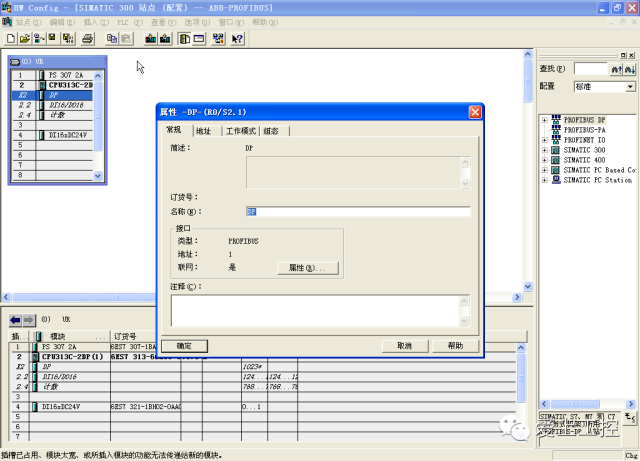Click station view horizontal scroll right arrow
This screenshot has width=640, height=461.
[517, 297]
